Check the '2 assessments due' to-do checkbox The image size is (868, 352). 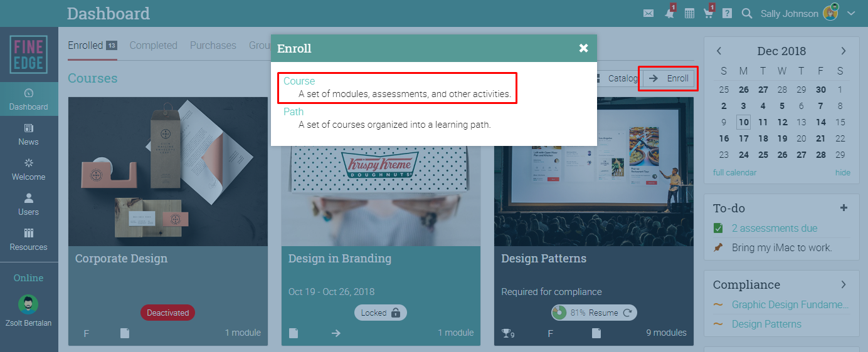[718, 229]
